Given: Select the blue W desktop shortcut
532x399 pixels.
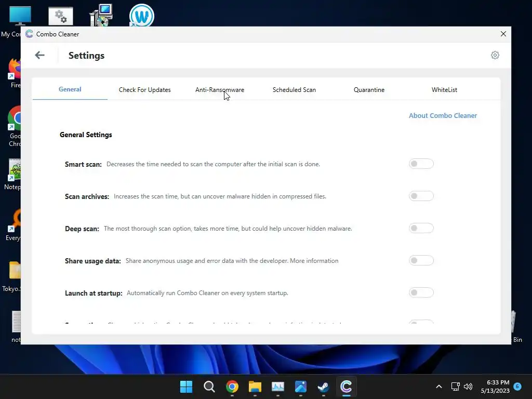Looking at the screenshot, I should pos(142,15).
